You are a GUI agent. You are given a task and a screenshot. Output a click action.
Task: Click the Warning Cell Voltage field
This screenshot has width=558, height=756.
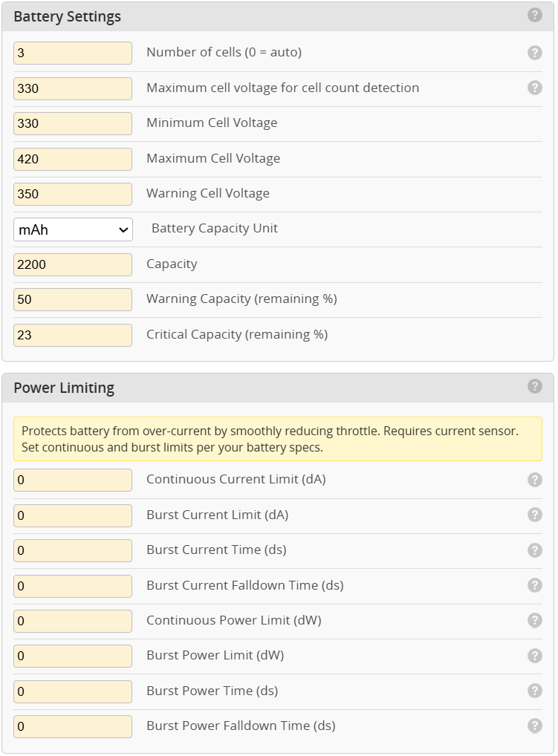(73, 194)
